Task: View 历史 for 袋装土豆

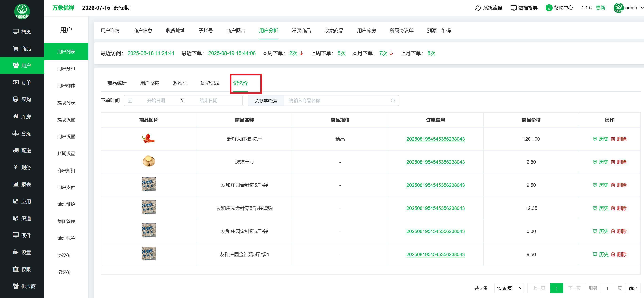Action: point(600,162)
